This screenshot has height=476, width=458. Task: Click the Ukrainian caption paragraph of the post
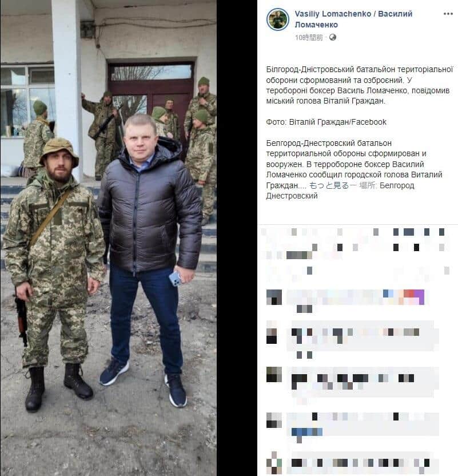pyautogui.click(x=360, y=85)
